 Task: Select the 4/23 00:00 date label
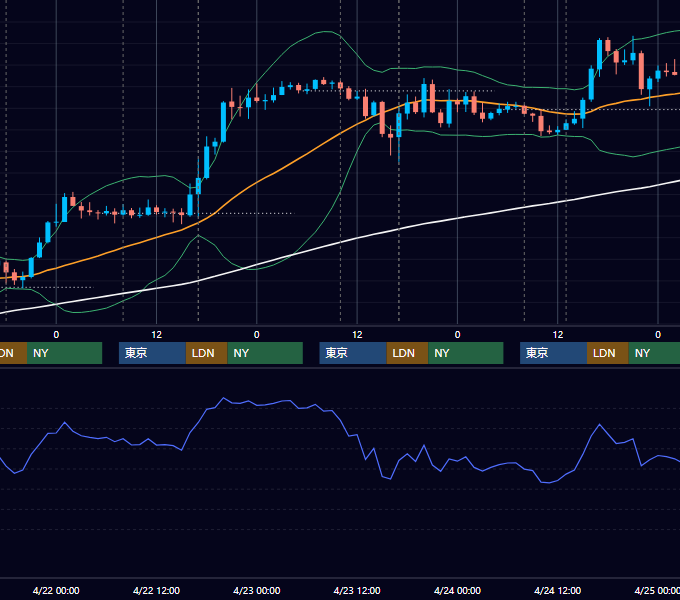pyautogui.click(x=257, y=590)
